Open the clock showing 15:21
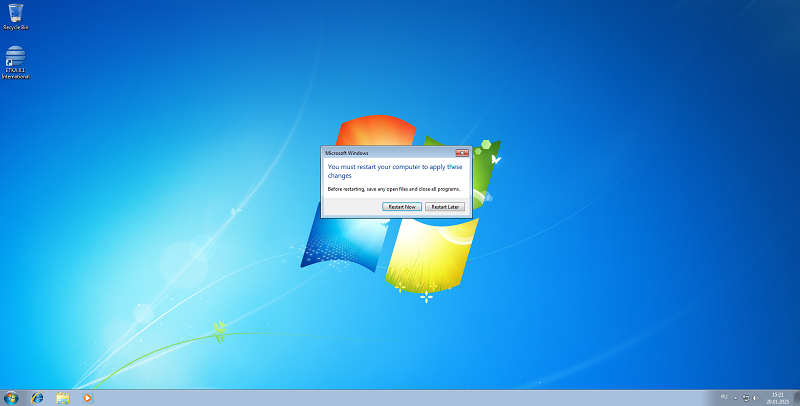Screen dimensions: 800x406 click(x=778, y=398)
